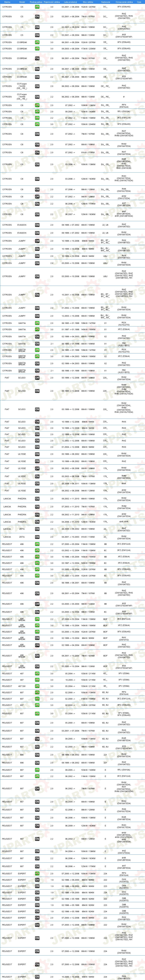Click the ON icon for Fiat Ulysse 100kW / 136KM RHR

click(x=37, y=484)
